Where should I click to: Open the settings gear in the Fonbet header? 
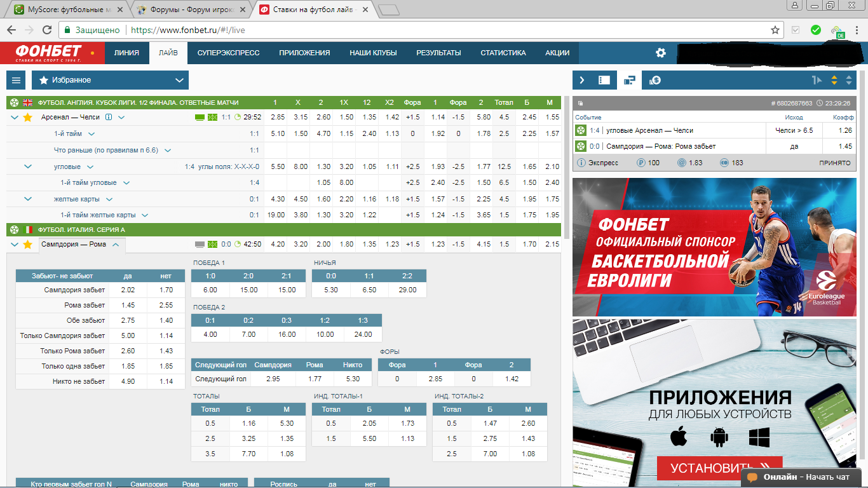tap(661, 53)
